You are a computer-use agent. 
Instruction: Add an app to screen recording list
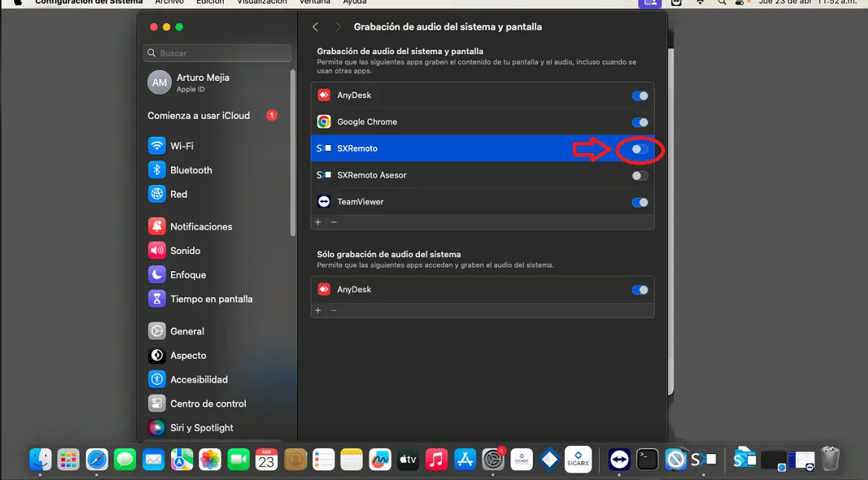(x=318, y=222)
